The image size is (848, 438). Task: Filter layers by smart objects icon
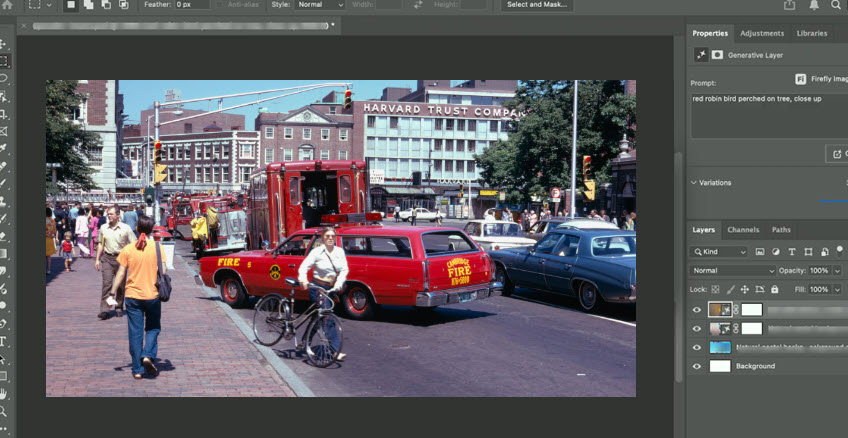click(824, 251)
